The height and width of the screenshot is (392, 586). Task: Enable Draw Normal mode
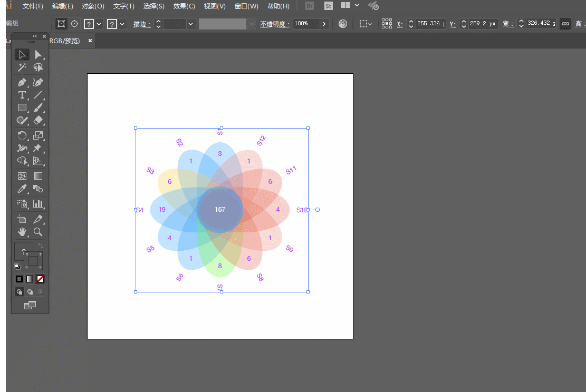tap(20, 291)
